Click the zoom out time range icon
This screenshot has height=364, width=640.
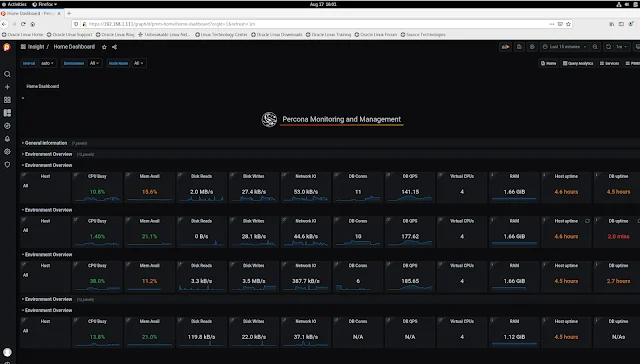tap(595, 47)
